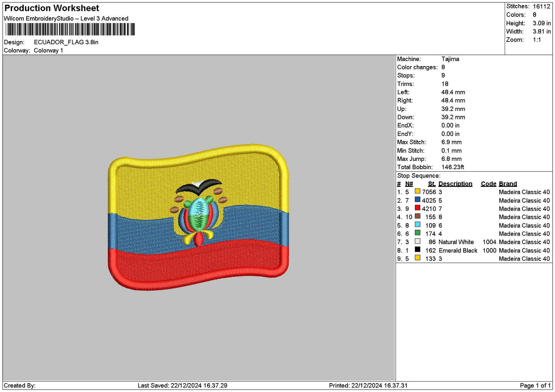Image resolution: width=555 pixels, height=392 pixels.
Task: Click the Natural White swatch in stop 7
Action: point(417,241)
